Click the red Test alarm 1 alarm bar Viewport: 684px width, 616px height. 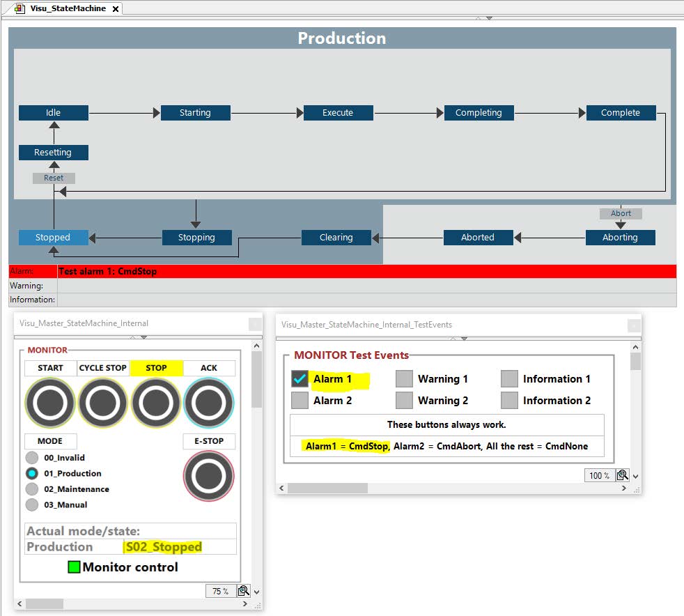coord(366,271)
